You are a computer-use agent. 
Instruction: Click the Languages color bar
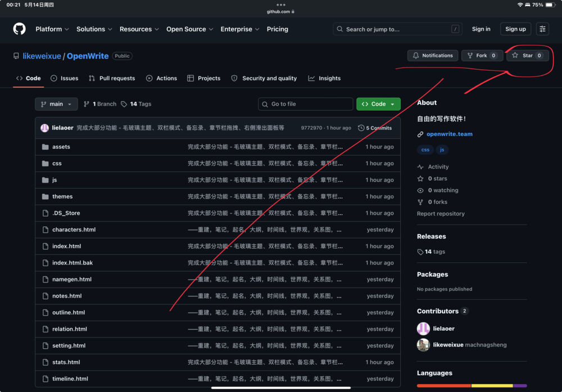472,386
